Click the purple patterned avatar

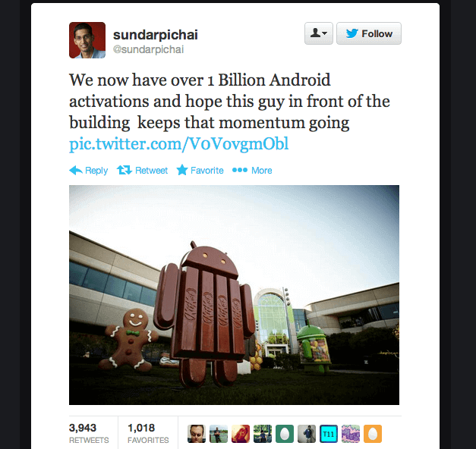(351, 434)
